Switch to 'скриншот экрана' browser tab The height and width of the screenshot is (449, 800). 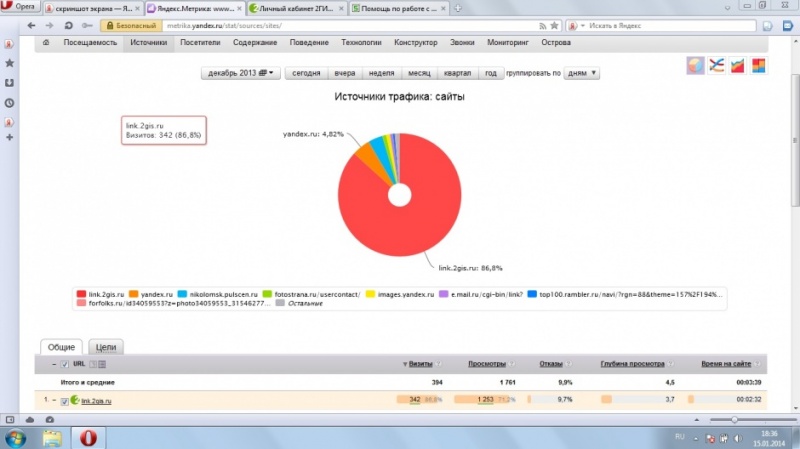[x=93, y=8]
